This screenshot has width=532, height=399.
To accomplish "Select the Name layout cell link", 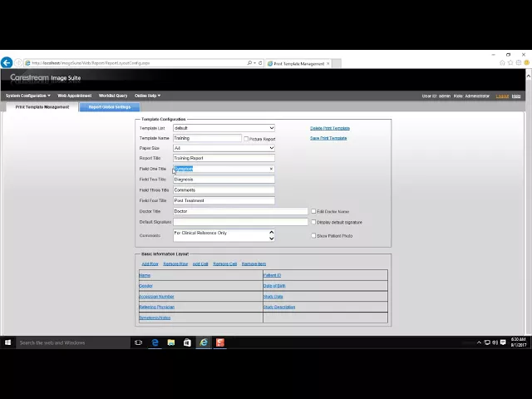I will (145, 275).
